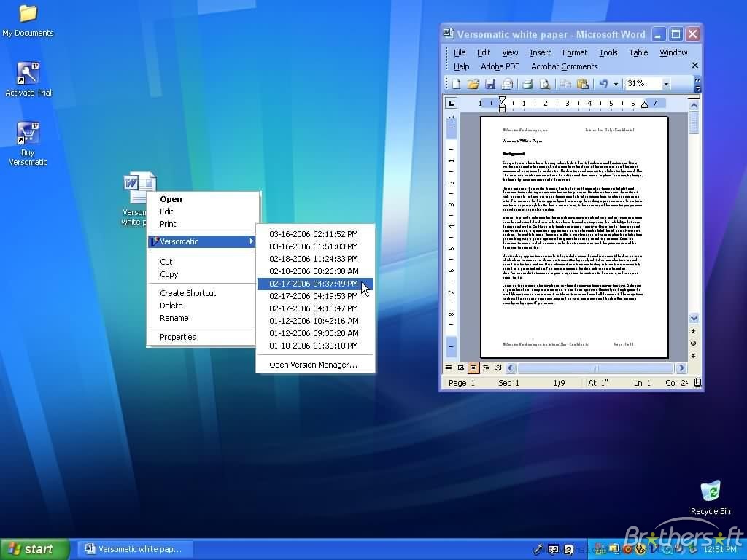Close the document with the menu bar X
The height and width of the screenshot is (560, 747).
tap(695, 65)
